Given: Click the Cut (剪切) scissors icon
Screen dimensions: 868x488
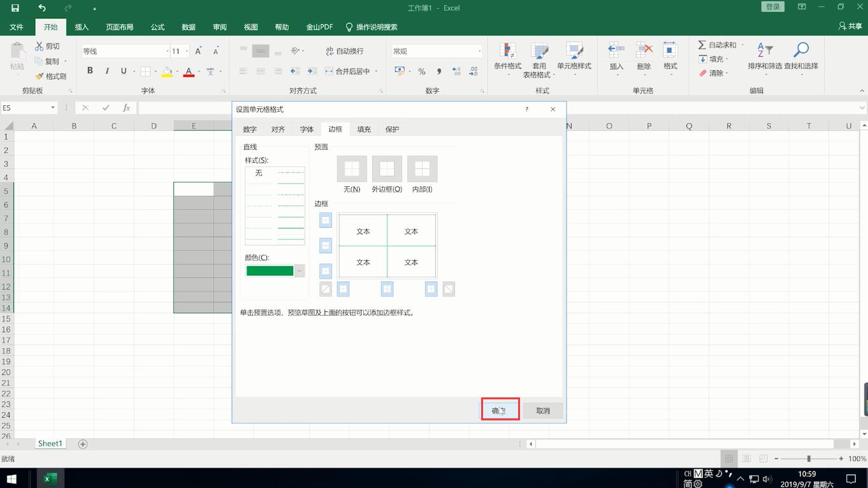Looking at the screenshot, I should [40, 46].
